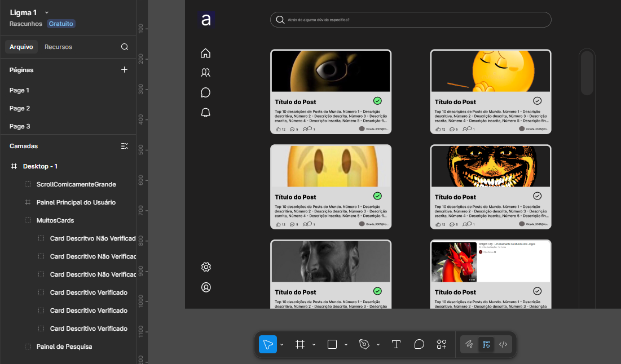
Task: Select the Pen tool
Action: coord(364,344)
